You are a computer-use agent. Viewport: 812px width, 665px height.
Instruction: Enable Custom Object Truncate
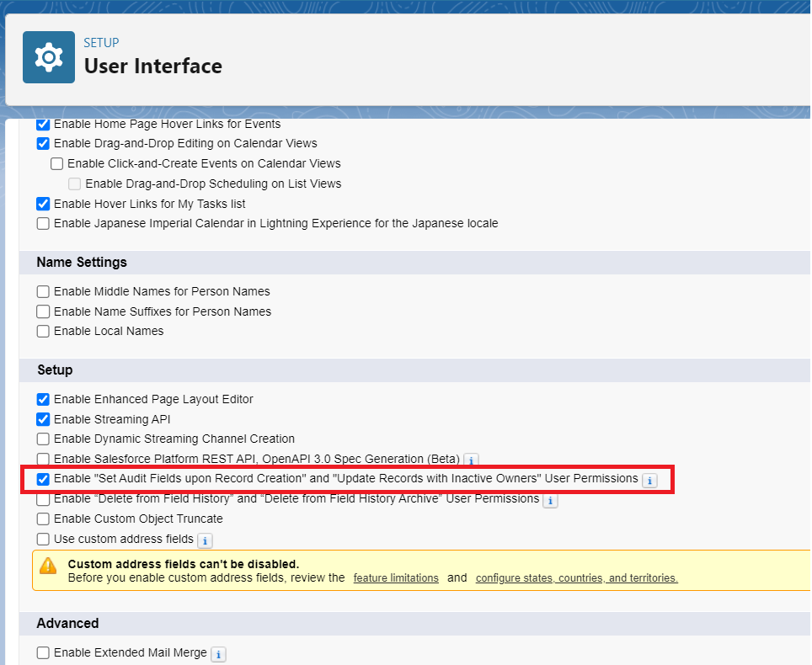(43, 519)
